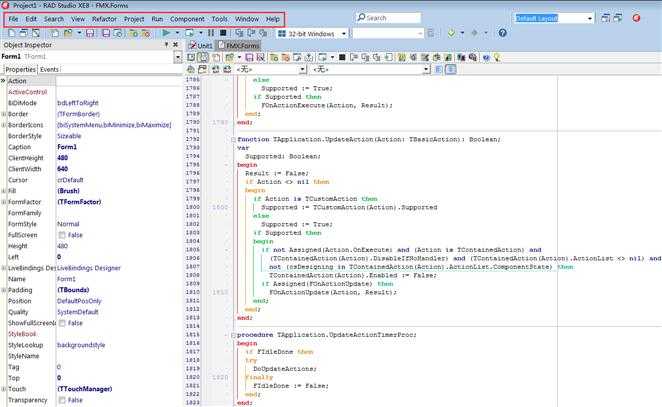The width and height of the screenshot is (662, 407).
Task: Open the Run menu
Action: pos(157,19)
